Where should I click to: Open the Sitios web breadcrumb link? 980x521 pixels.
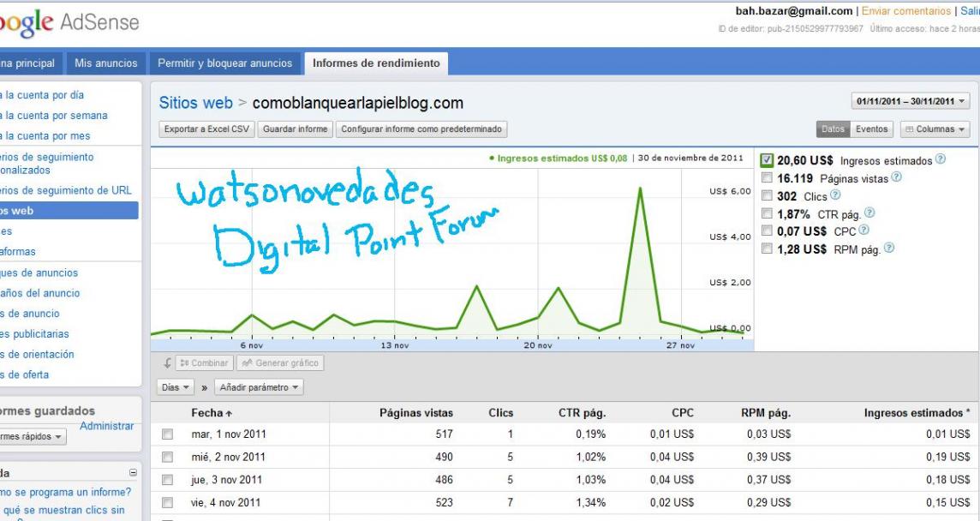[195, 103]
